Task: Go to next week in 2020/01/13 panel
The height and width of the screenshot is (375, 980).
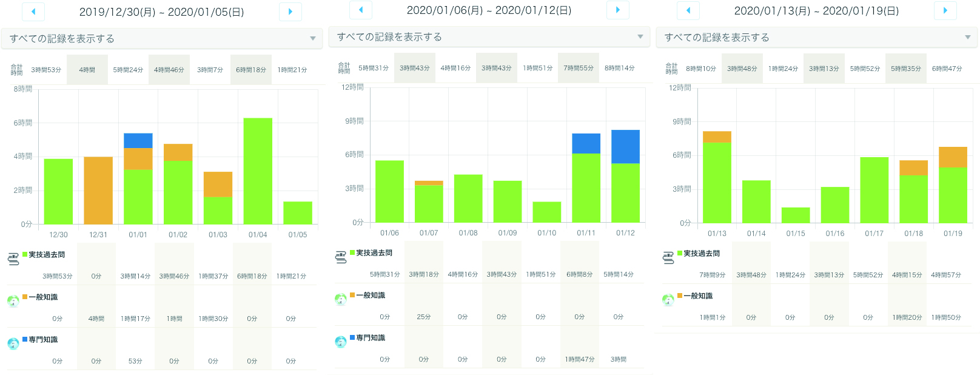Action: (945, 10)
